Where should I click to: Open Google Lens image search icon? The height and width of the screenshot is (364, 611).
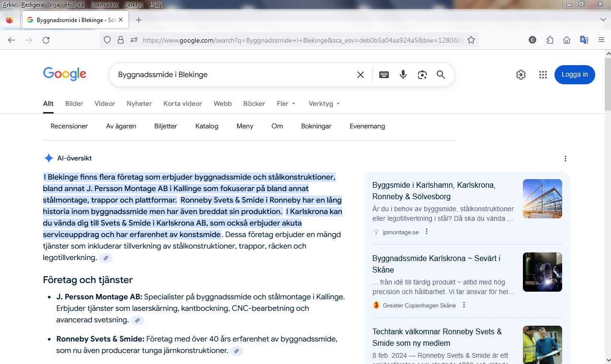coord(422,75)
